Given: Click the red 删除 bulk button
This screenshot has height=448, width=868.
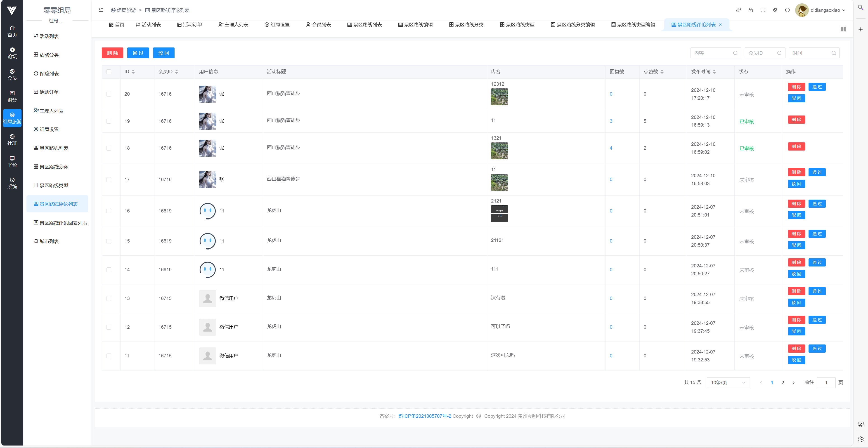Looking at the screenshot, I should point(112,53).
